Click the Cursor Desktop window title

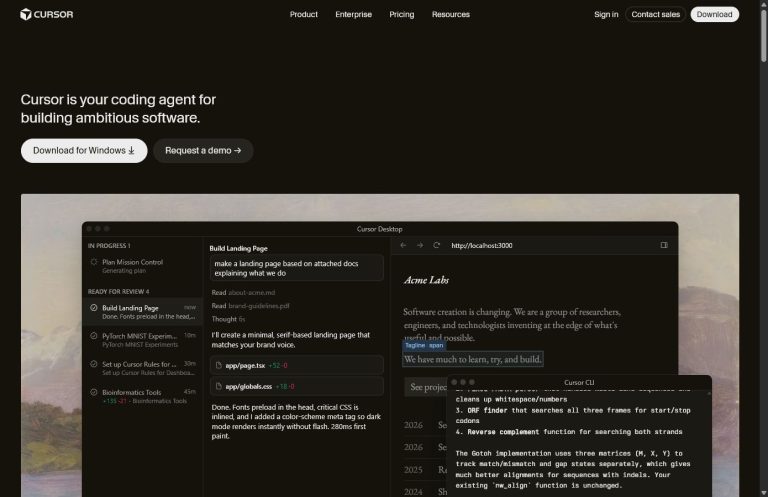tap(380, 229)
